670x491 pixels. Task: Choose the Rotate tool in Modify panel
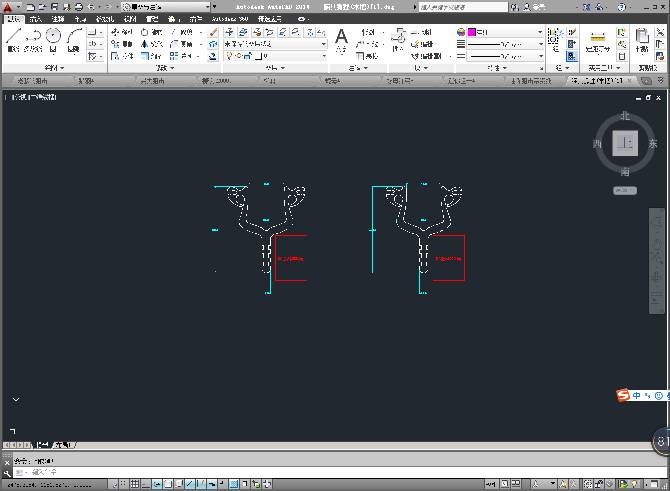pos(152,32)
